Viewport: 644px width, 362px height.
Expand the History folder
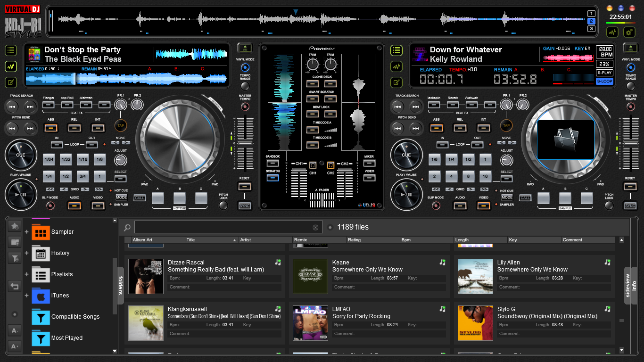pyautogui.click(x=26, y=253)
